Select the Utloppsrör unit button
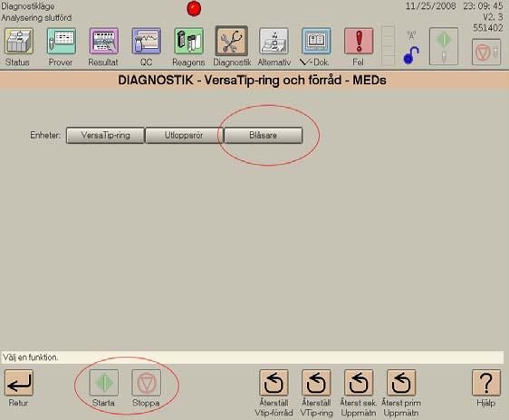Image resolution: width=509 pixels, height=420 pixels. (184, 135)
